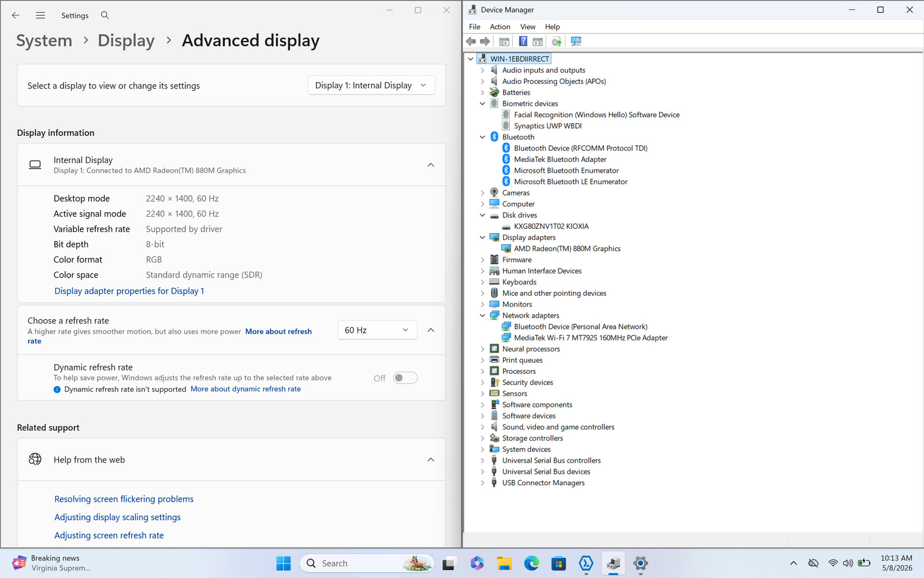Screen dimensions: 924x578
Task: Click the Forward arrow in Device Manager toolbar
Action: point(485,41)
